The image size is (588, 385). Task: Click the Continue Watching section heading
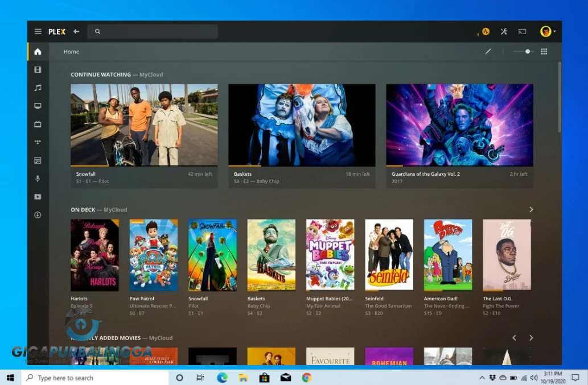coord(101,74)
